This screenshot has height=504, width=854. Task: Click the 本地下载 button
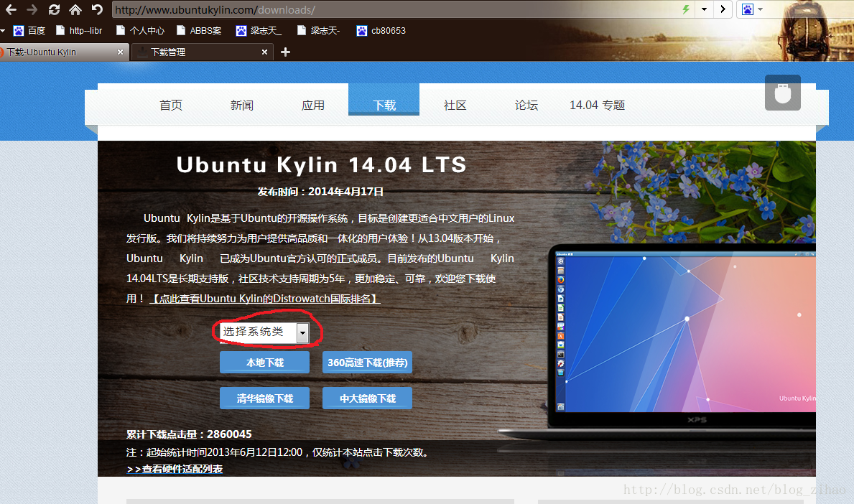pyautogui.click(x=265, y=363)
